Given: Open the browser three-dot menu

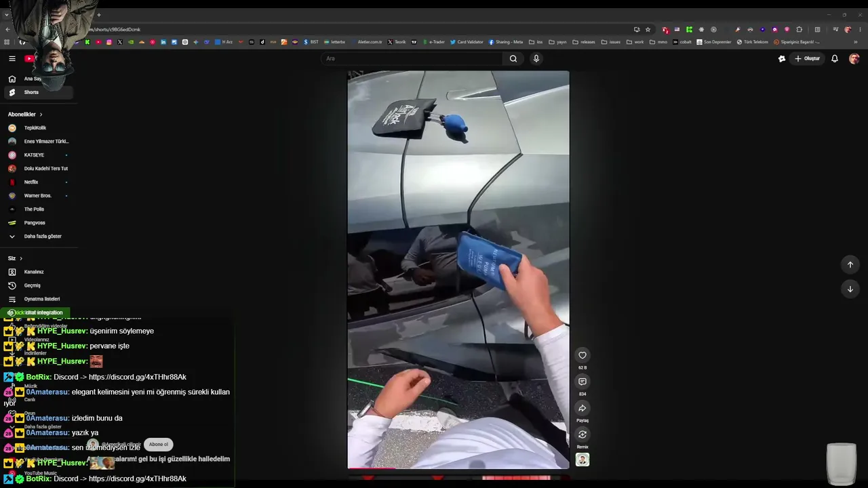Looking at the screenshot, I should 860,30.
